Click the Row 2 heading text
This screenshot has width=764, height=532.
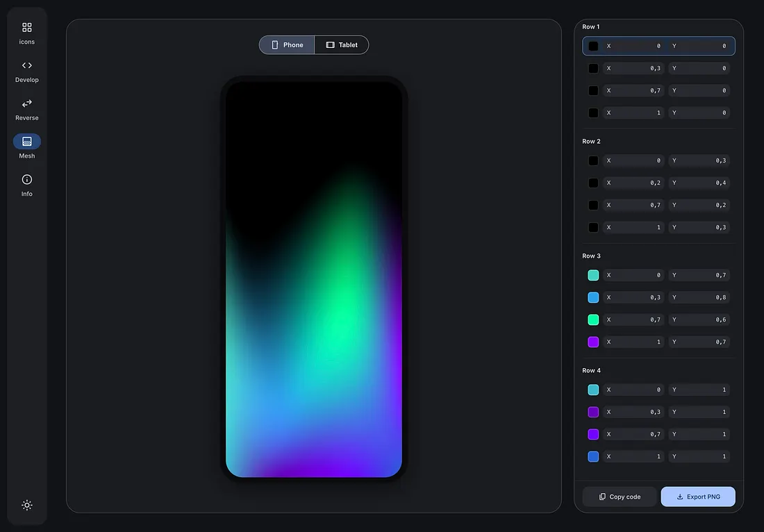pos(592,141)
